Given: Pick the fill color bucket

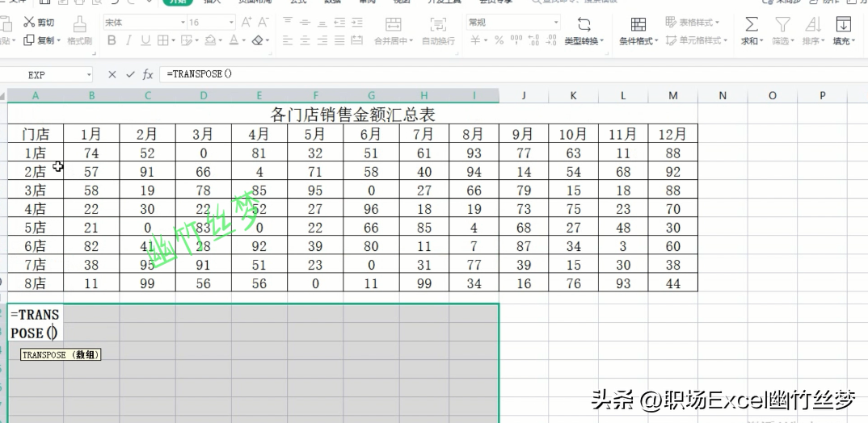Looking at the screenshot, I should [210, 40].
